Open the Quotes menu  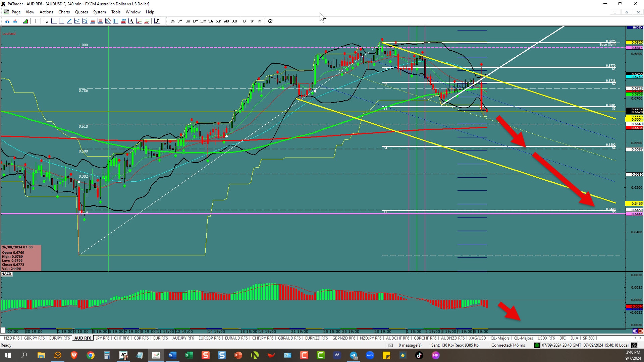click(81, 12)
